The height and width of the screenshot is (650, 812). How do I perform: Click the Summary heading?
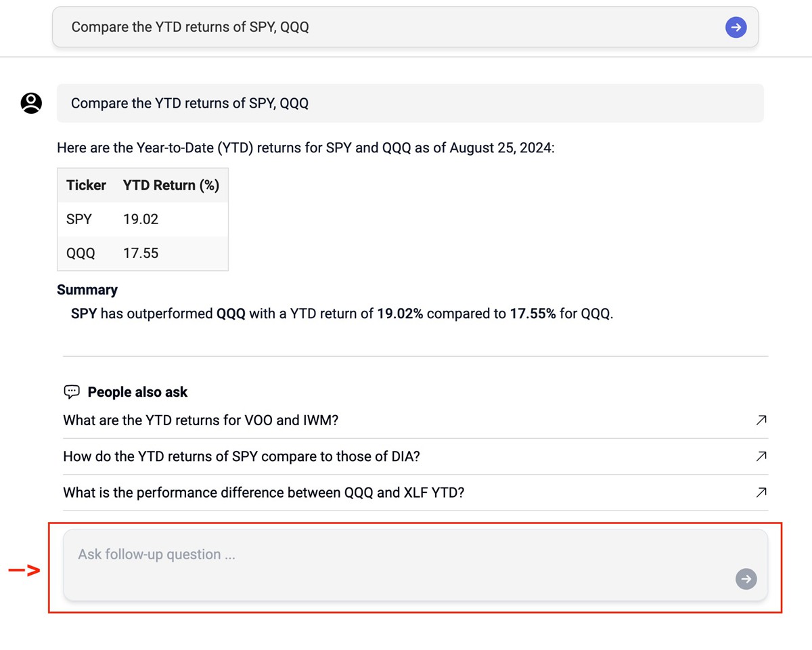pos(87,290)
